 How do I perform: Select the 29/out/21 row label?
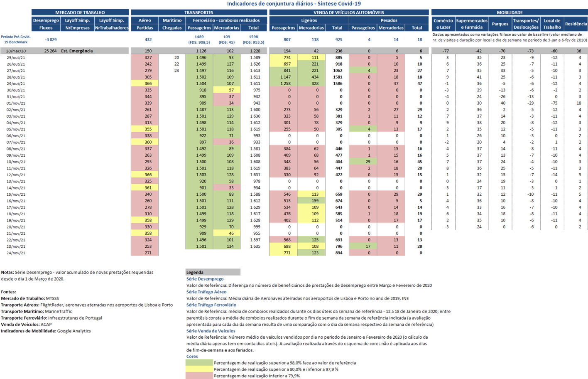coord(16,84)
